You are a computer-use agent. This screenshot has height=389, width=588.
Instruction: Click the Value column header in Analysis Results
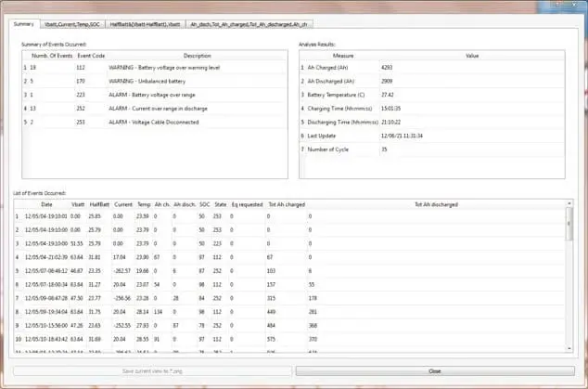tap(472, 56)
